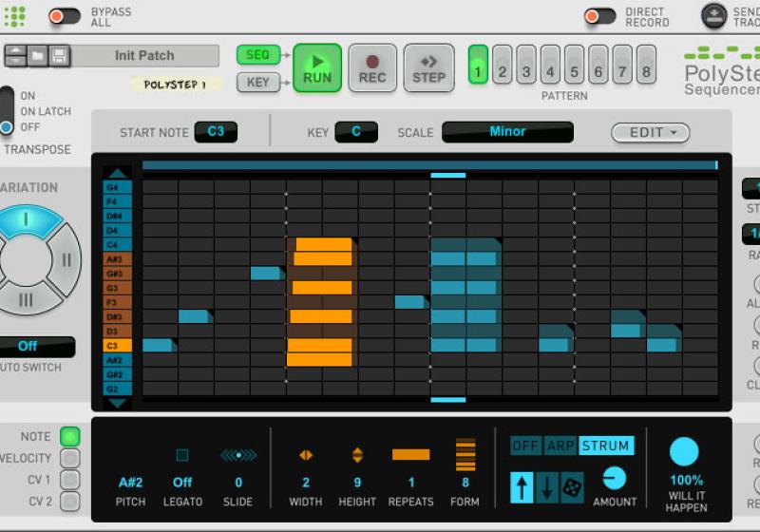Click the patch browse up/down arrows icon
Screen dimensions: 760x532
coord(15,56)
